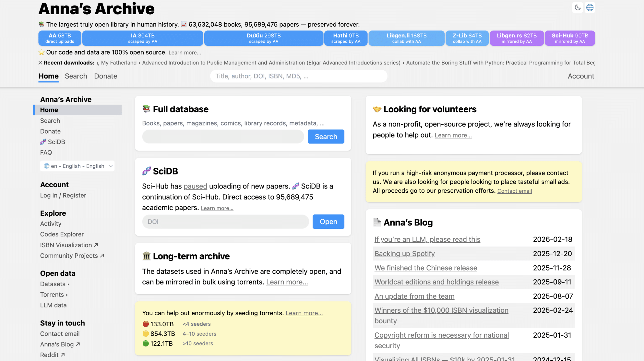Open the language dropdown en - English
Viewport: 644px width, 361px height.
coord(77,166)
